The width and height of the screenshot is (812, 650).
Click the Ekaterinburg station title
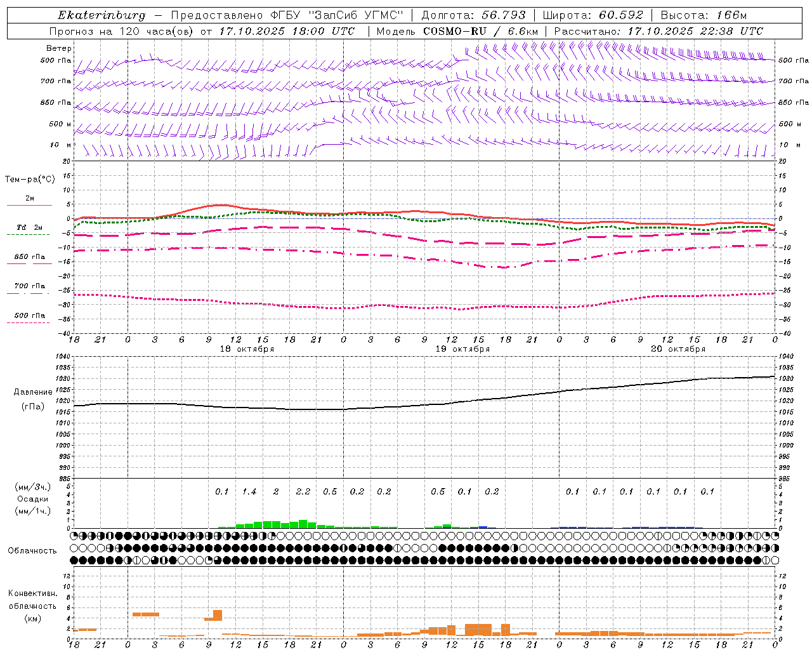pos(101,15)
